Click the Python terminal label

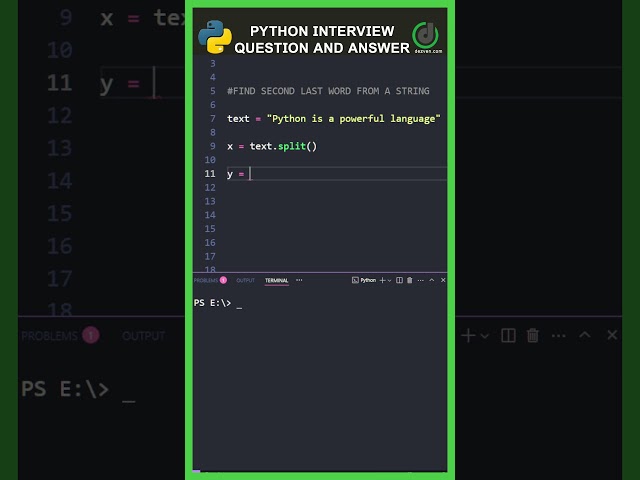point(368,280)
